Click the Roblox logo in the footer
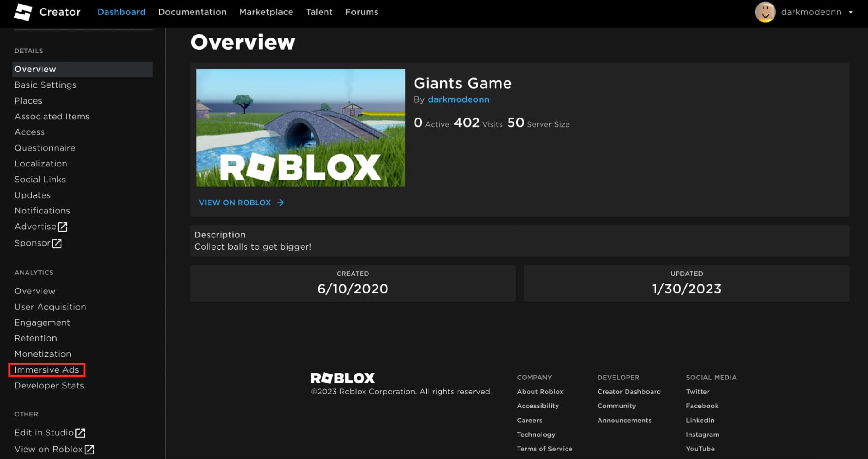This screenshot has width=868, height=459. tap(342, 378)
